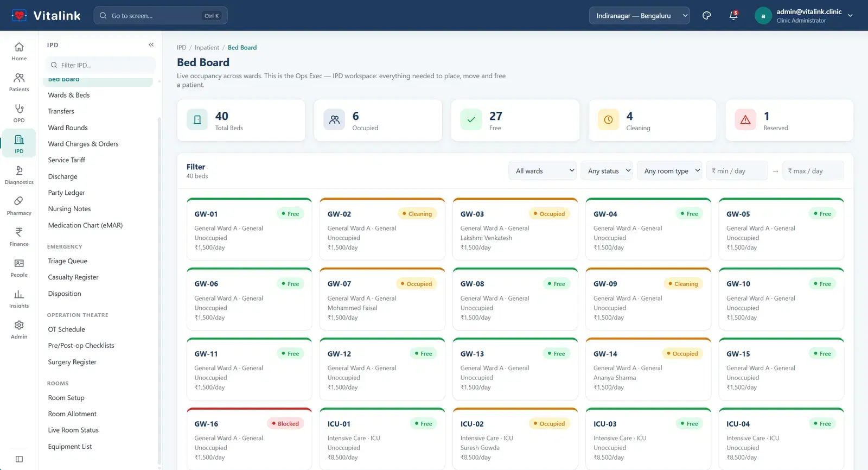Open the All wards filter dropdown

point(542,171)
